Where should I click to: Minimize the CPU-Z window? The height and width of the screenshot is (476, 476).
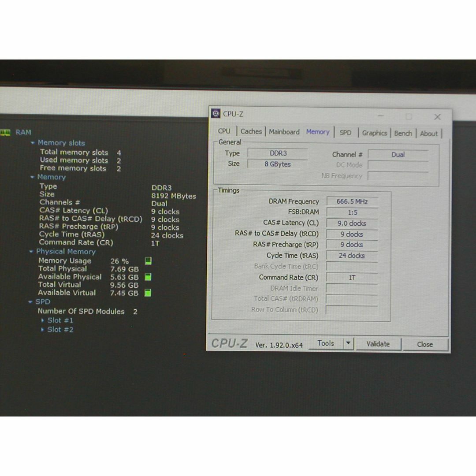point(381,116)
